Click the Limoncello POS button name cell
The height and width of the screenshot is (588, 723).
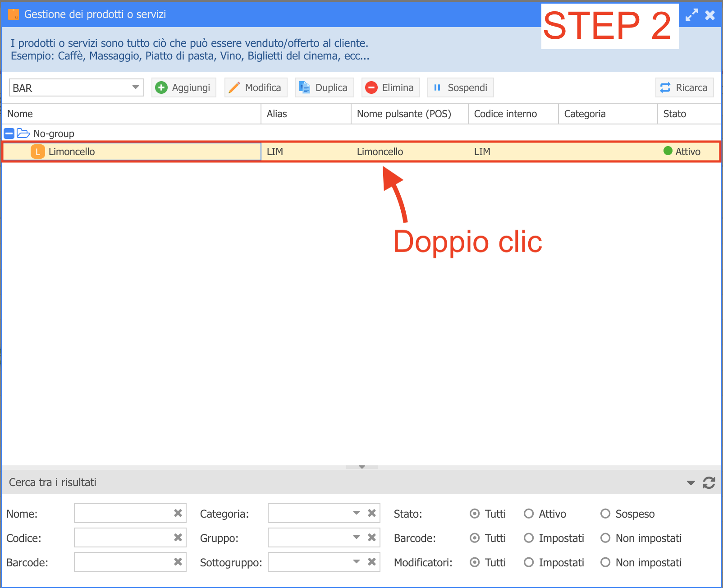point(410,152)
